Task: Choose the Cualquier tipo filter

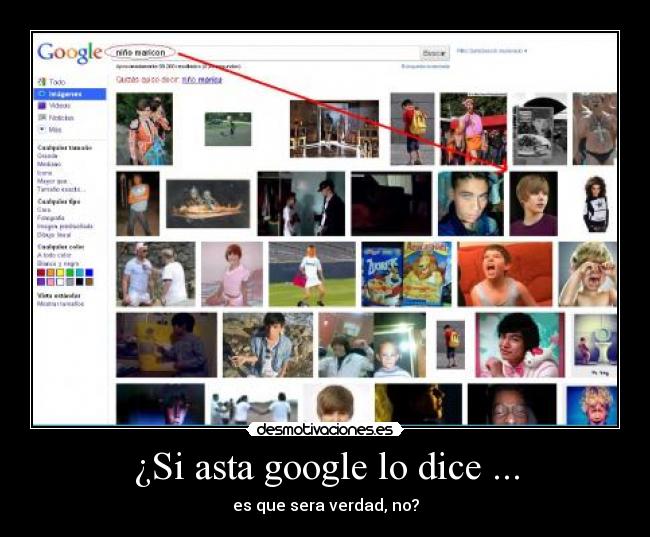Action: [58, 202]
